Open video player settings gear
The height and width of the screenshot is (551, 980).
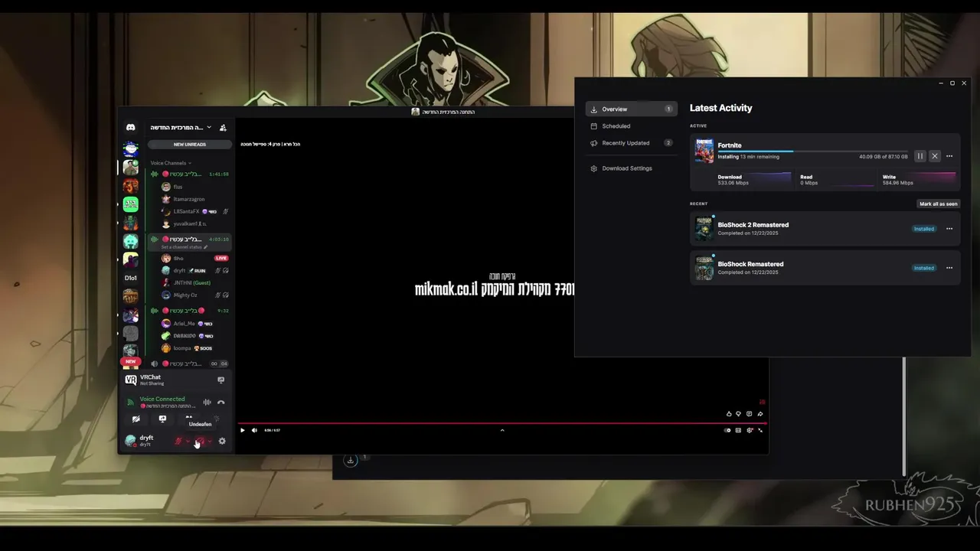click(x=750, y=430)
